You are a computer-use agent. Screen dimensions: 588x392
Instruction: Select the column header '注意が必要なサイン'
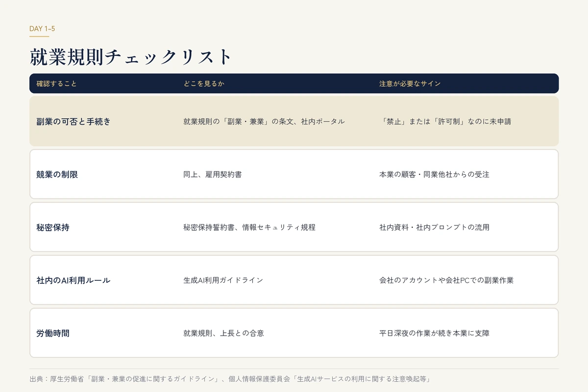pos(410,84)
